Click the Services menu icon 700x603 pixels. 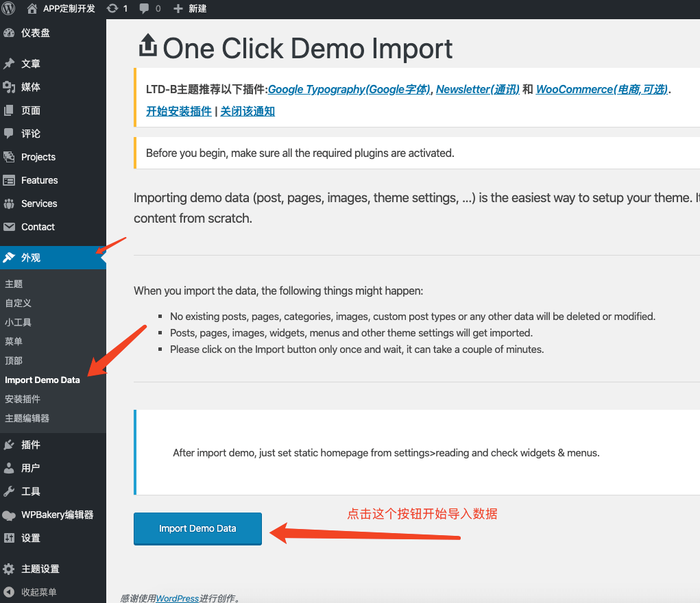pyautogui.click(x=9, y=204)
